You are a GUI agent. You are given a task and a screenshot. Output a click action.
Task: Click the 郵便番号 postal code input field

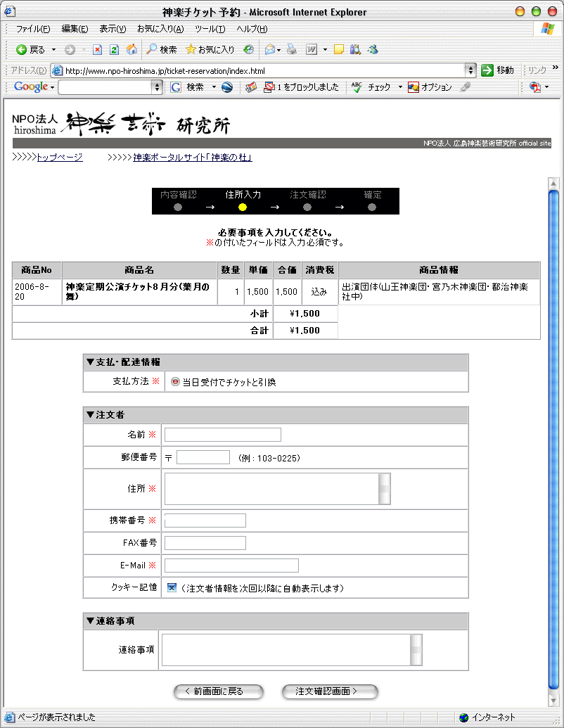coord(203,457)
